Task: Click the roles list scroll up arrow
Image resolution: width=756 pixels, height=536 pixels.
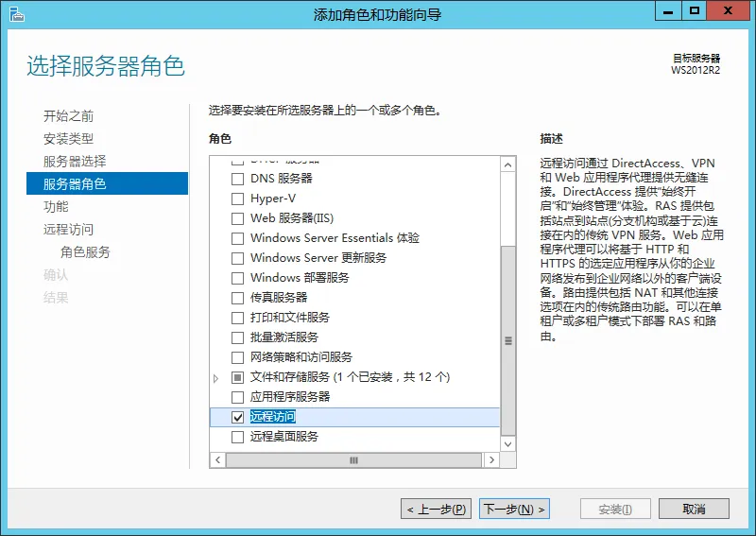Action: coord(507,165)
